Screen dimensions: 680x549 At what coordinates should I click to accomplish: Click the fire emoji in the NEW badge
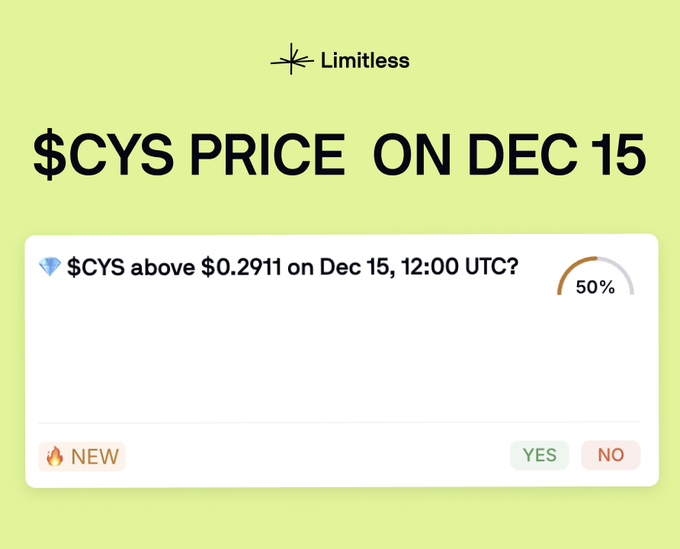(x=55, y=456)
